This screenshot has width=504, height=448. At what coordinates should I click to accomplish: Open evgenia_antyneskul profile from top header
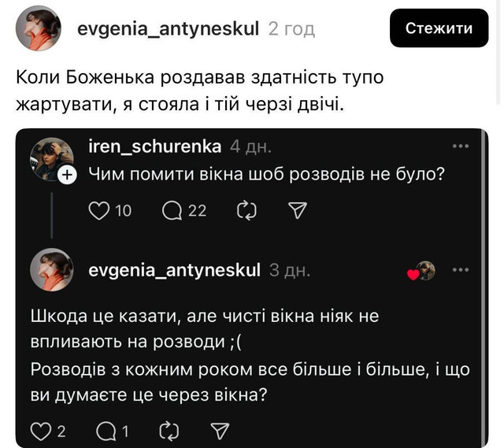[x=168, y=29]
